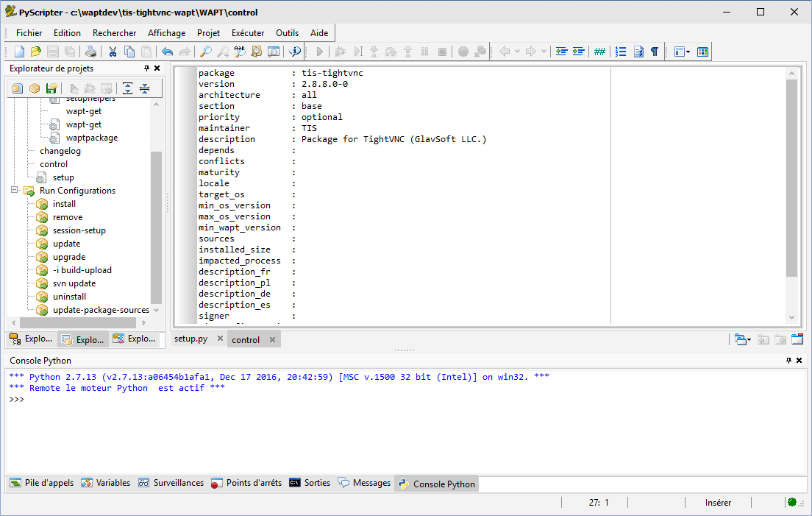The height and width of the screenshot is (516, 812).
Task: Open the Affichage menu
Action: [167, 32]
